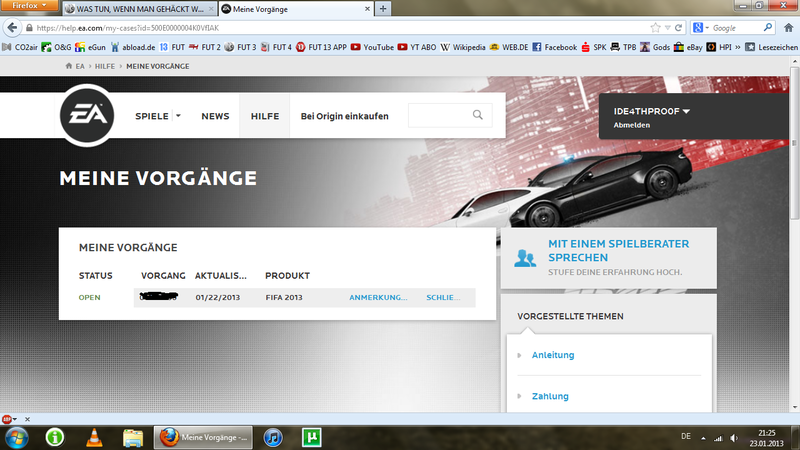Open URL history dropdown arrow
This screenshot has width=800, height=450.
(667, 28)
